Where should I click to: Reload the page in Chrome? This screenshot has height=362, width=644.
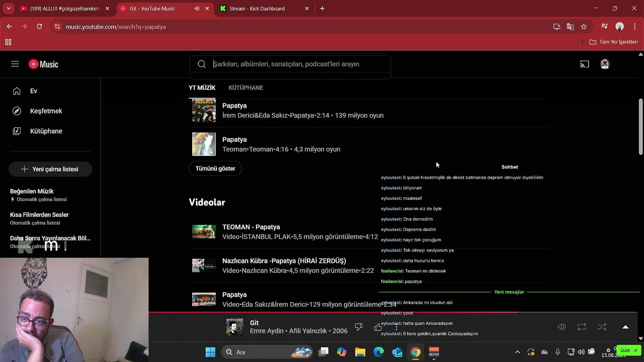coord(39,27)
